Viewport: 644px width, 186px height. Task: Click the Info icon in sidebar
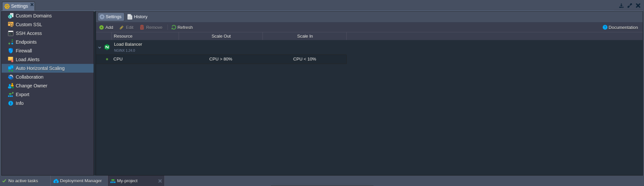10,103
